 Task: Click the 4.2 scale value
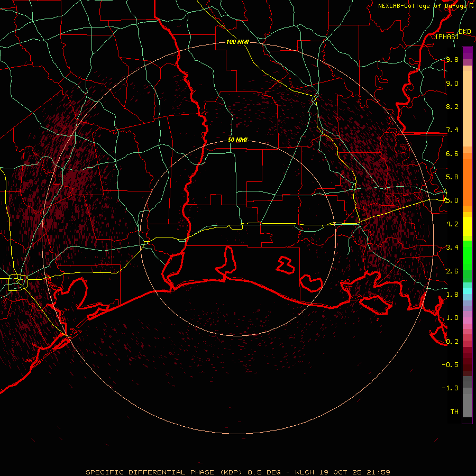(452, 224)
